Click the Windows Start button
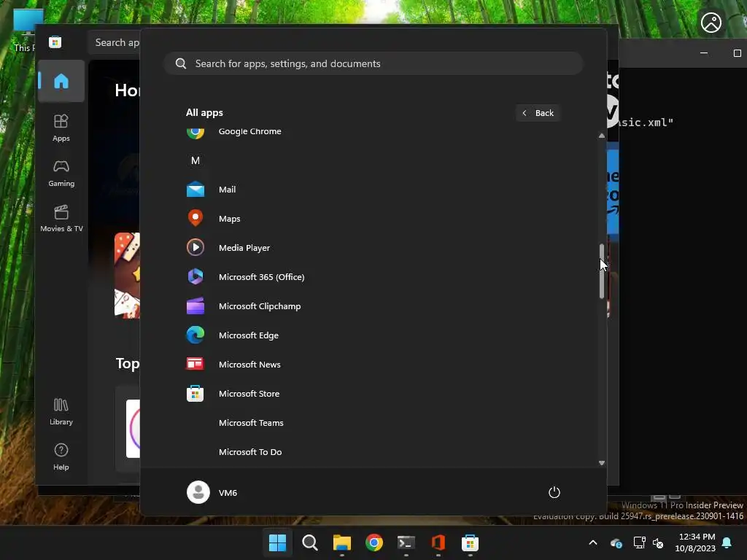The image size is (747, 560). 278,542
